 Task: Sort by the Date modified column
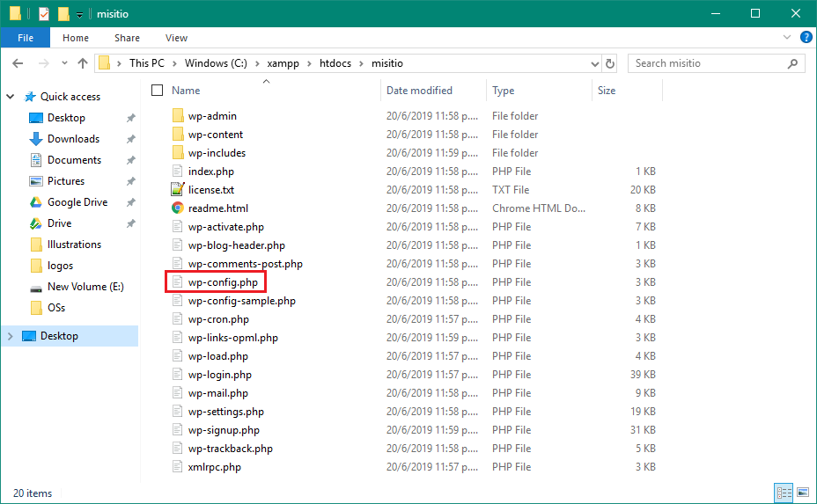point(419,90)
